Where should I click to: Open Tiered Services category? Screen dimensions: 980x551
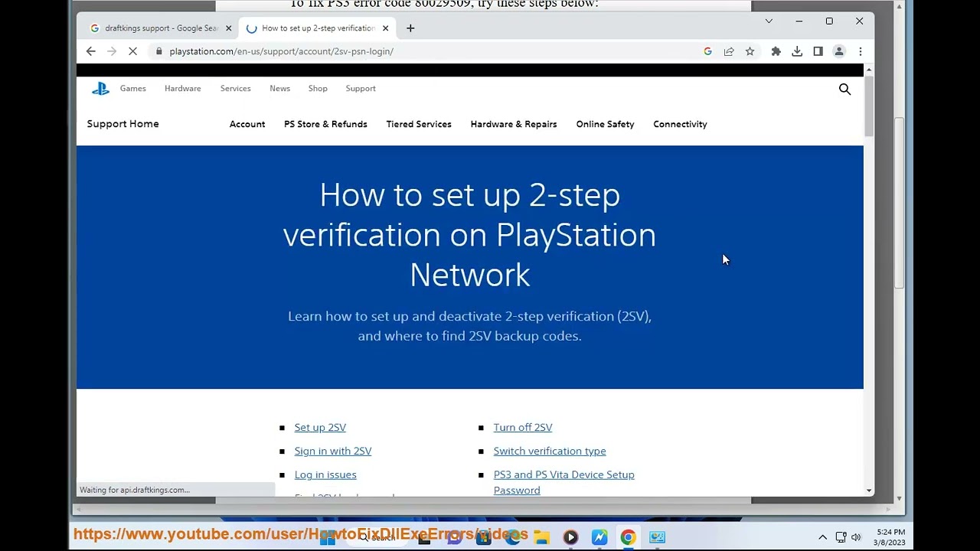click(x=419, y=124)
